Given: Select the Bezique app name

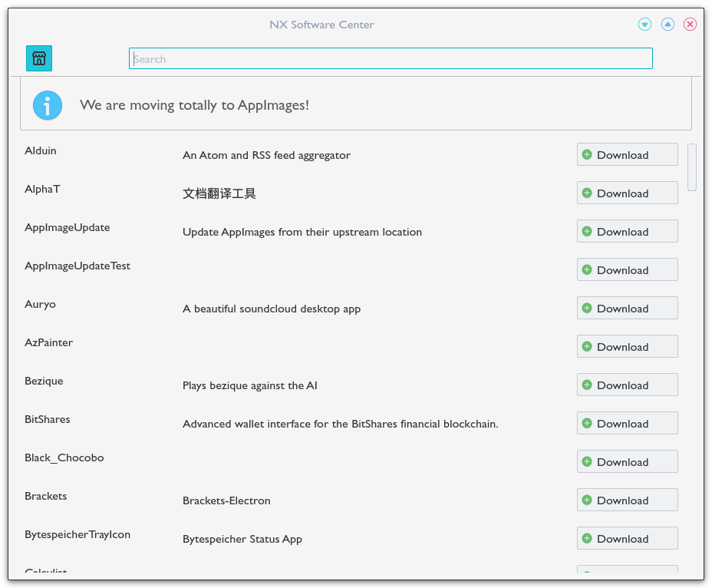Looking at the screenshot, I should point(44,382).
